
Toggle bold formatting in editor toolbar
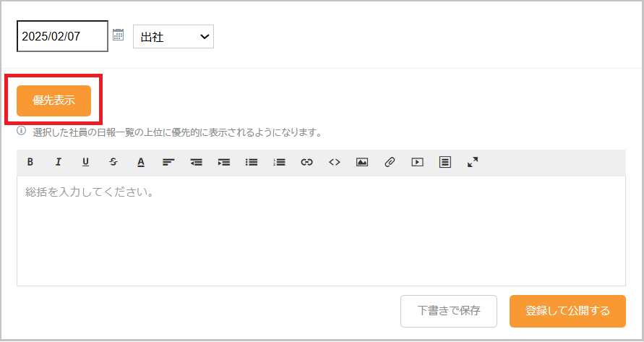click(x=30, y=162)
